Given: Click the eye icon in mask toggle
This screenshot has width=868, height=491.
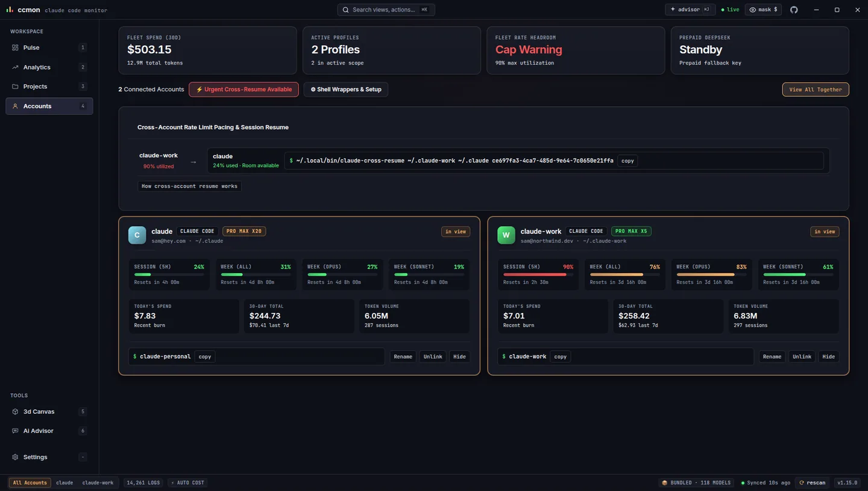Looking at the screenshot, I should (x=753, y=10).
